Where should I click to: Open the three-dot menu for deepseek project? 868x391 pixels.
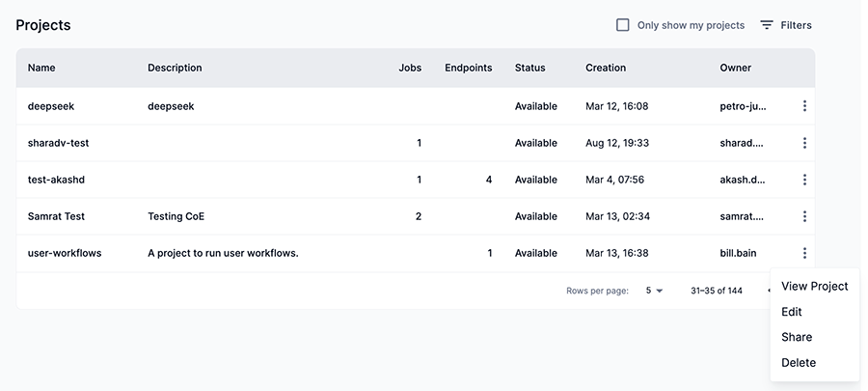pos(804,106)
